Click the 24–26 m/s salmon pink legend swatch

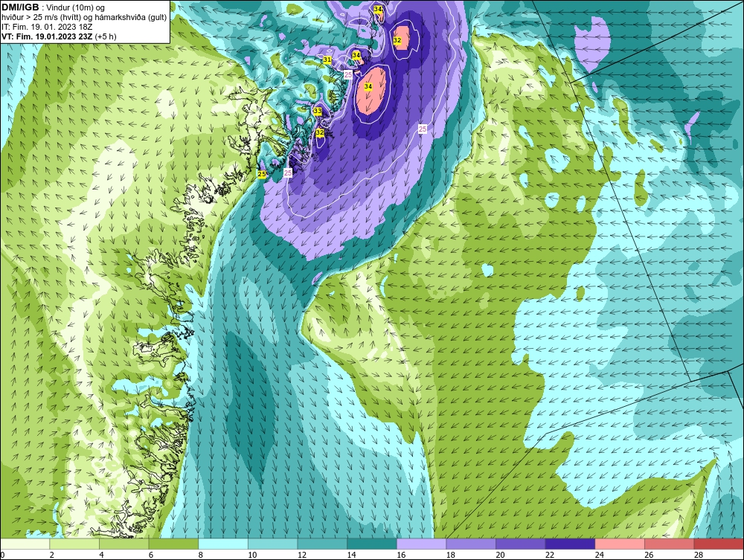click(x=620, y=544)
